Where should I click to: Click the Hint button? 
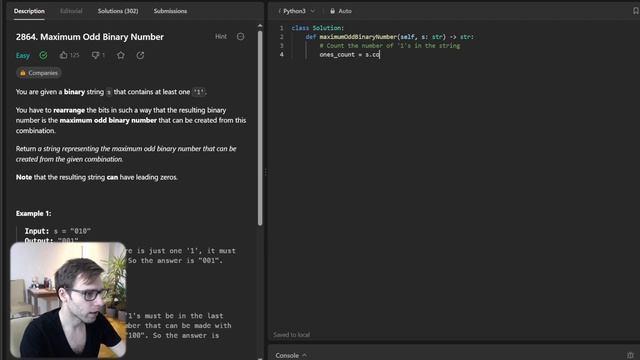pos(221,36)
